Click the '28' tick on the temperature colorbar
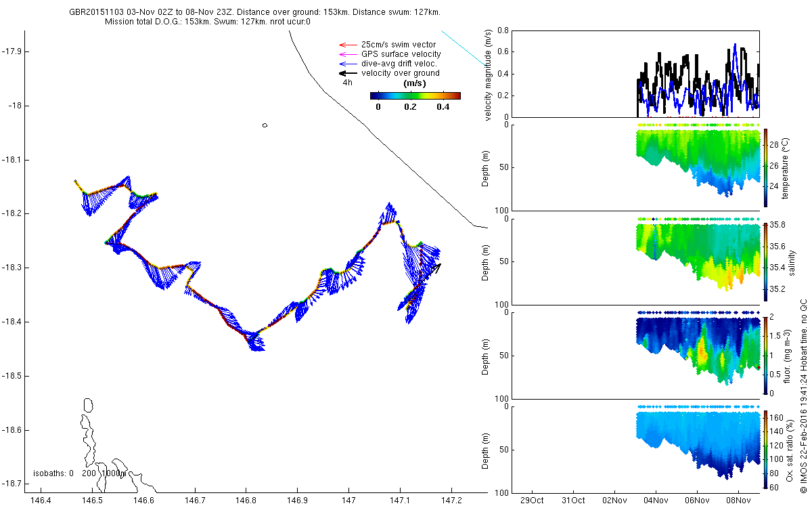The image size is (812, 508). pos(775,145)
